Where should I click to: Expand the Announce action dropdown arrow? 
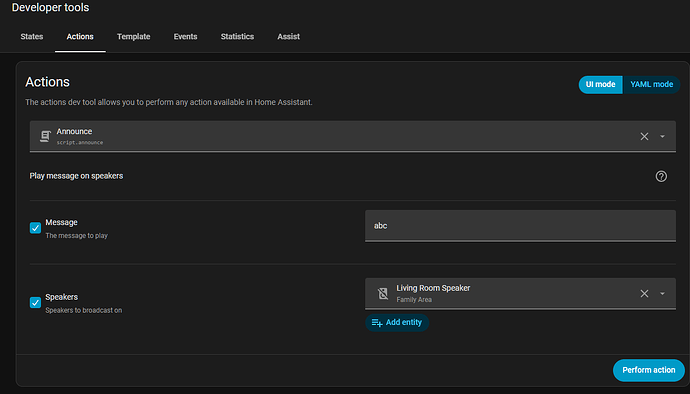coord(662,136)
